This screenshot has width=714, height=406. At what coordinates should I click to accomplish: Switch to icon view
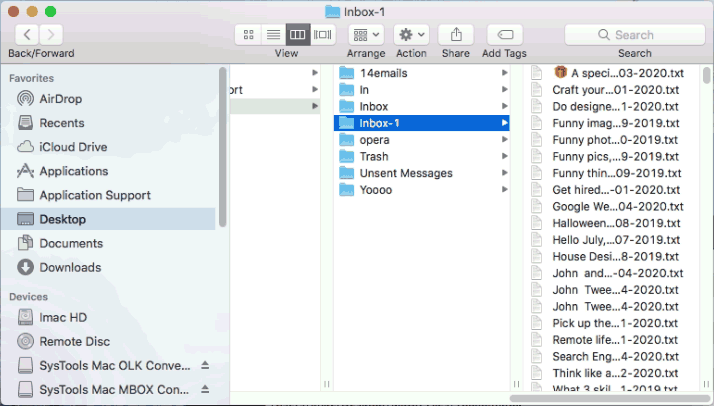tap(248, 35)
